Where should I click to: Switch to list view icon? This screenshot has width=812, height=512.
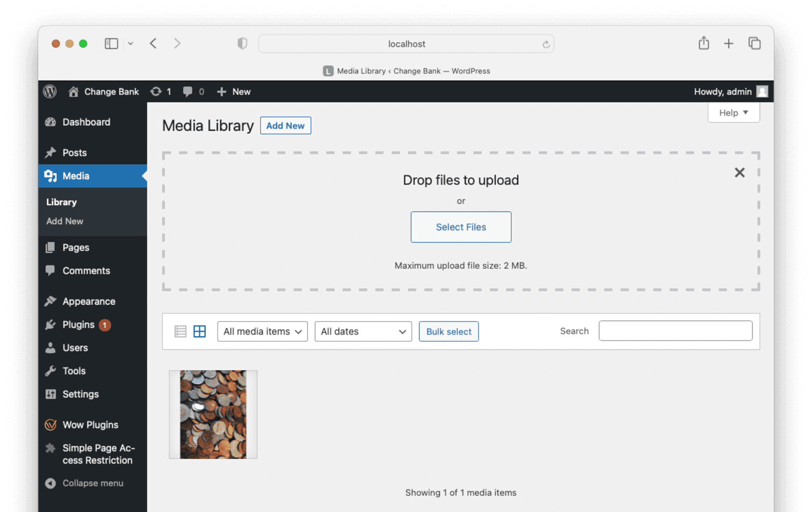[x=180, y=332]
